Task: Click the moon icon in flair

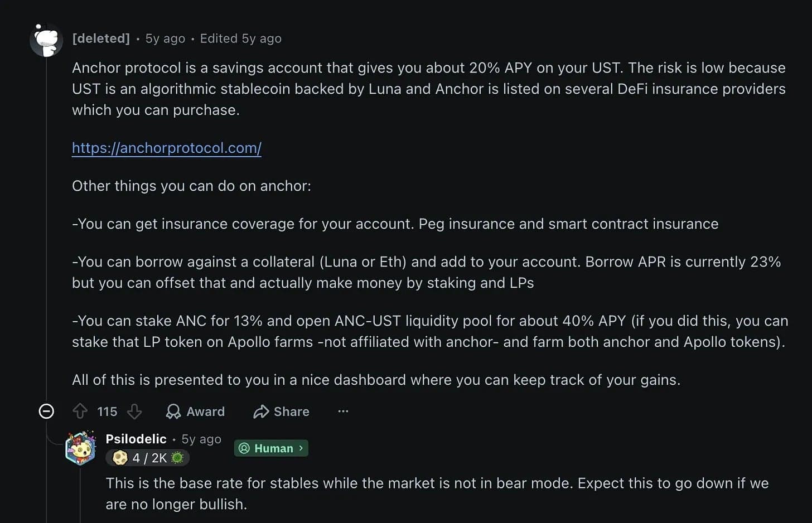Action: 120,458
